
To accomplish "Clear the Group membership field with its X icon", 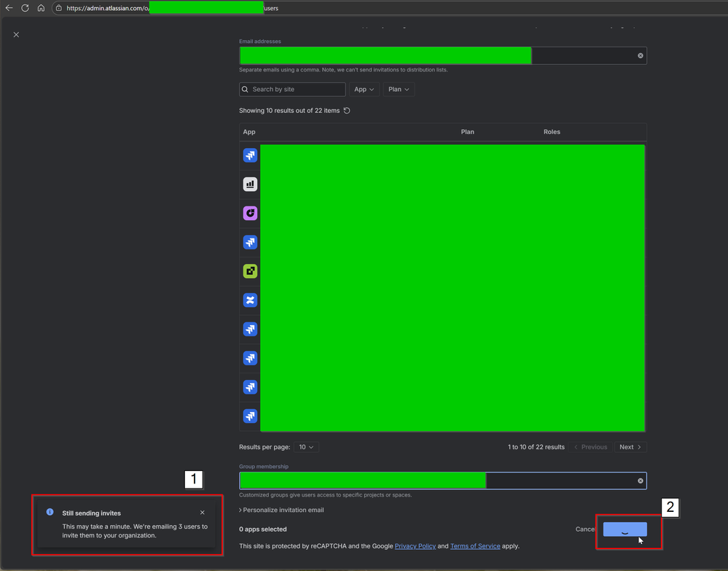I will pos(641,481).
